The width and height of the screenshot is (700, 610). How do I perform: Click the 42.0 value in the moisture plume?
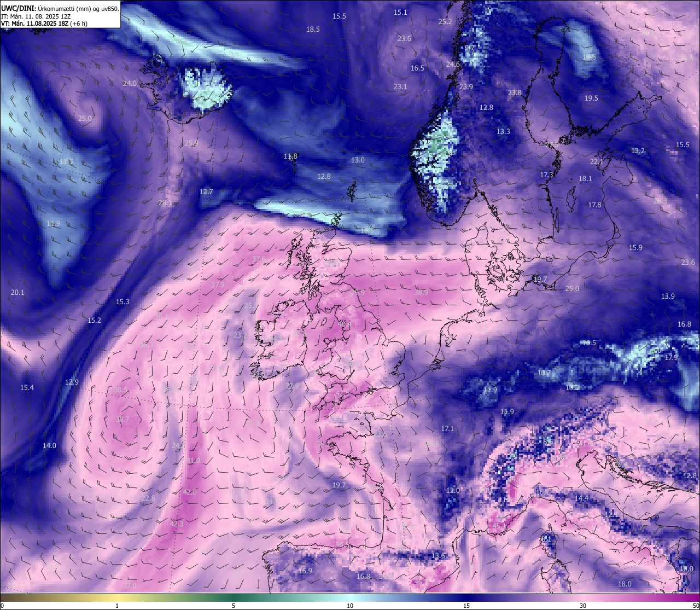190,492
